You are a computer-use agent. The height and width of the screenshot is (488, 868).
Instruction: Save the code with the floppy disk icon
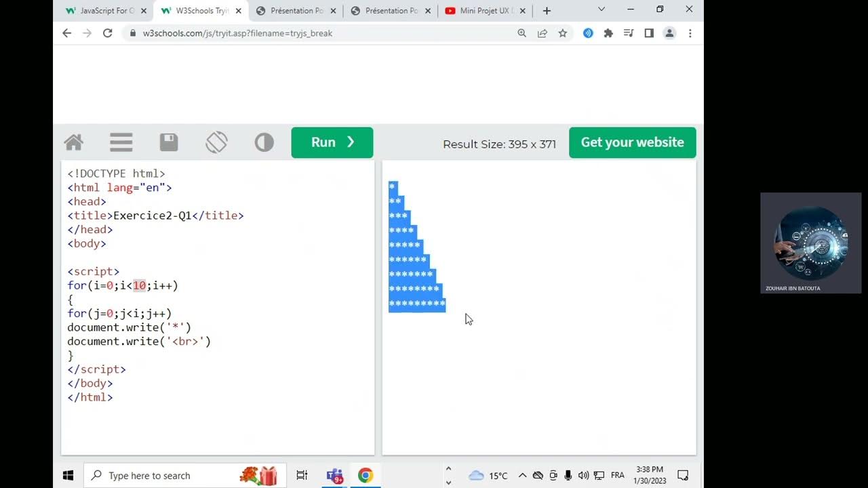169,142
